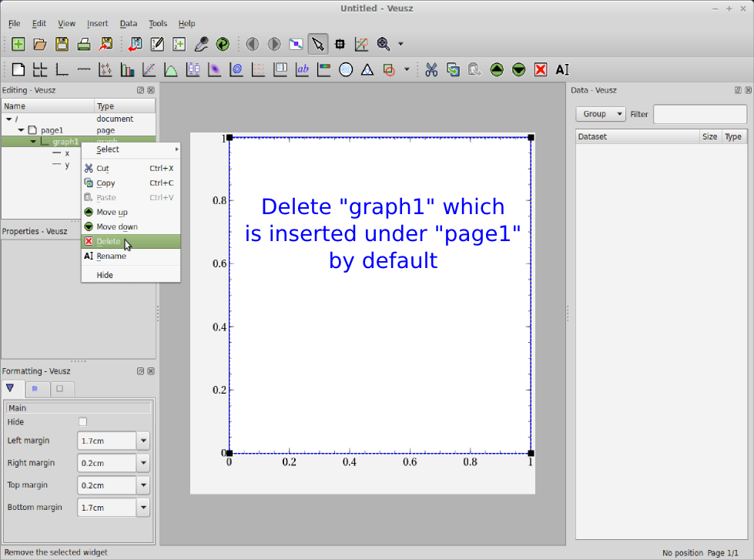754x560 pixels.
Task: Select the bar chart widget icon
Action: click(127, 70)
